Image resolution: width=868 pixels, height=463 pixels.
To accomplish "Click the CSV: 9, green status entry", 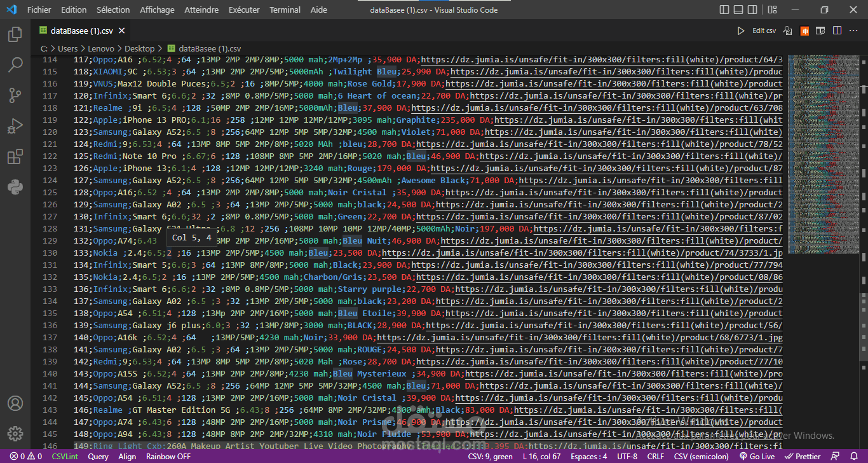I will coord(490,456).
